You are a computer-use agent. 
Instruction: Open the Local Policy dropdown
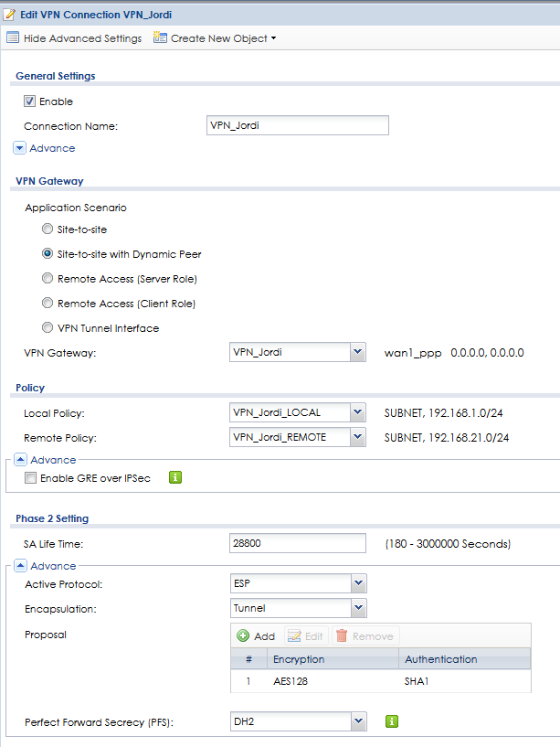(357, 412)
